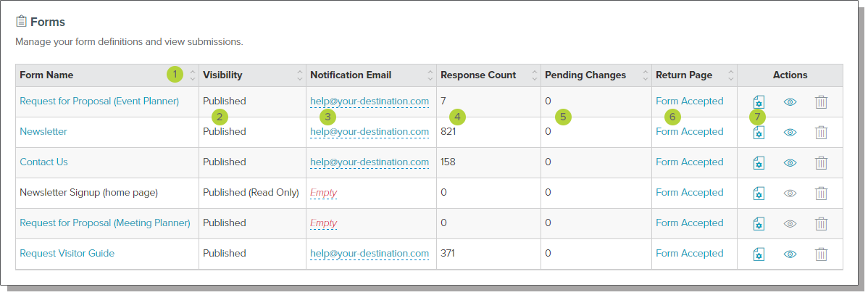
Task: Sort by Response Count column arrows
Action: pos(534,75)
